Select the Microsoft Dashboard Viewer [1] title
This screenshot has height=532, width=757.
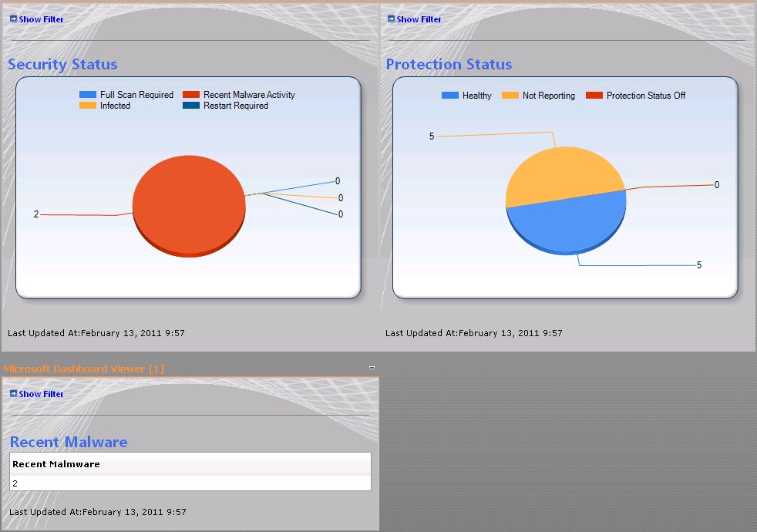(83, 369)
